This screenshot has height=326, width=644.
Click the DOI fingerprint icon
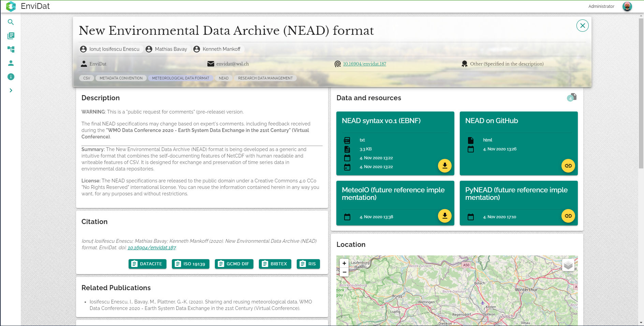coord(338,64)
